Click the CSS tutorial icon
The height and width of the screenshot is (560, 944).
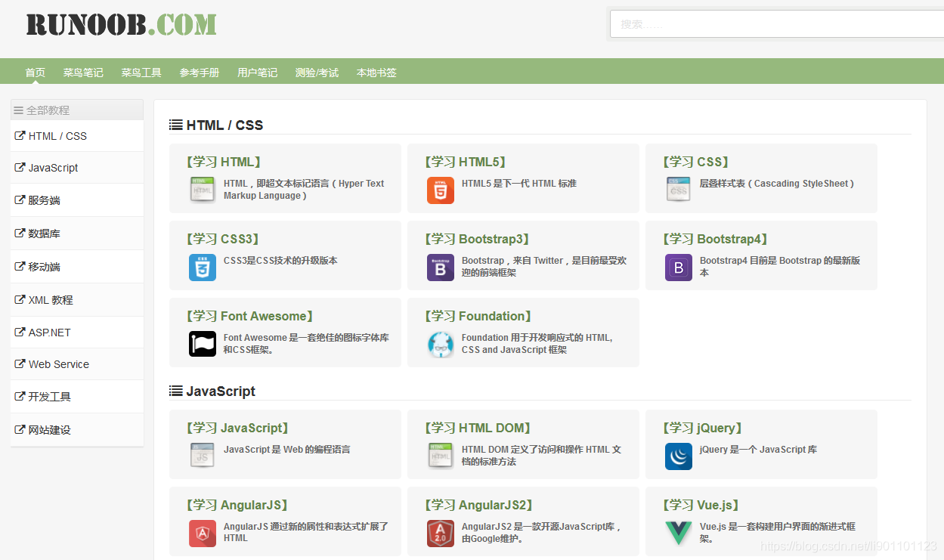click(679, 189)
